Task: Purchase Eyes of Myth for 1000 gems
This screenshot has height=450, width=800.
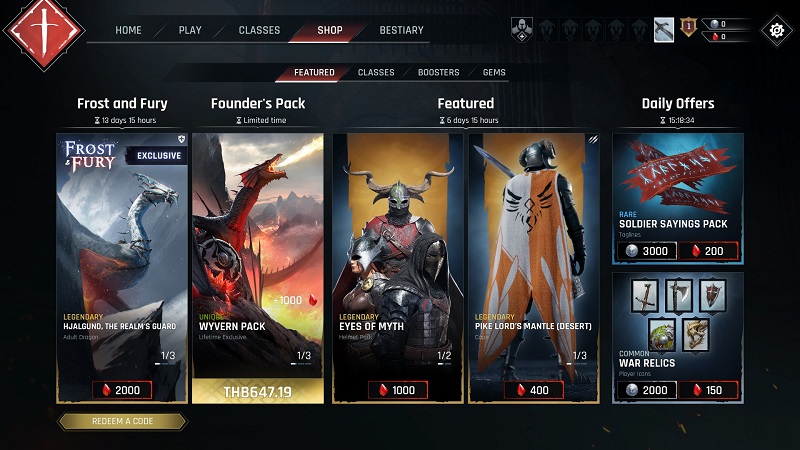Action: (397, 390)
